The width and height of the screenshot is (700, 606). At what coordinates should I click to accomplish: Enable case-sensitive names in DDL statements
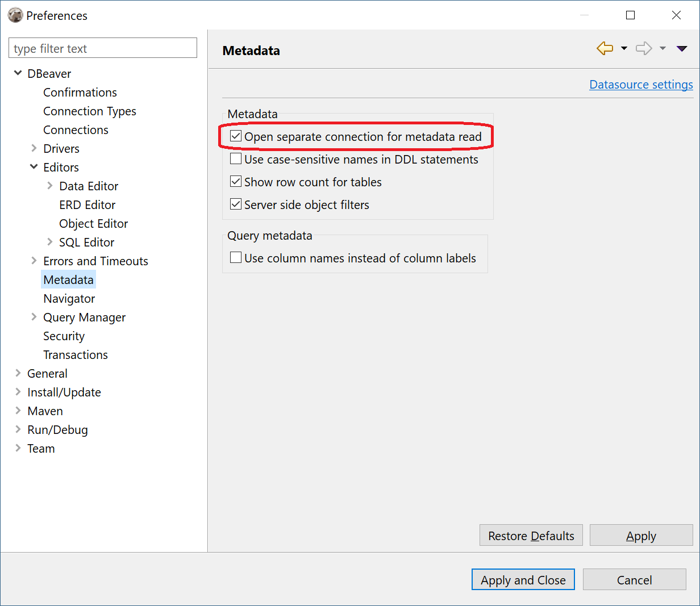click(x=236, y=159)
